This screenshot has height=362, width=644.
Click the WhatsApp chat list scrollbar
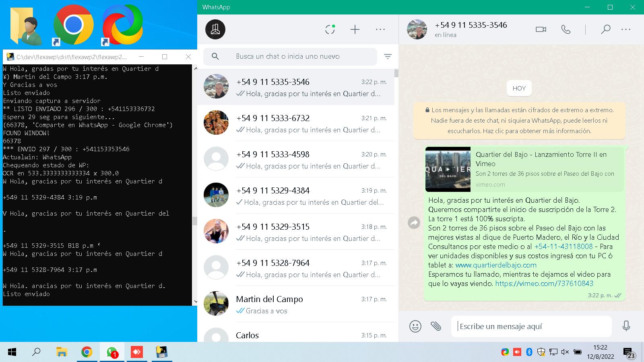coord(396,73)
